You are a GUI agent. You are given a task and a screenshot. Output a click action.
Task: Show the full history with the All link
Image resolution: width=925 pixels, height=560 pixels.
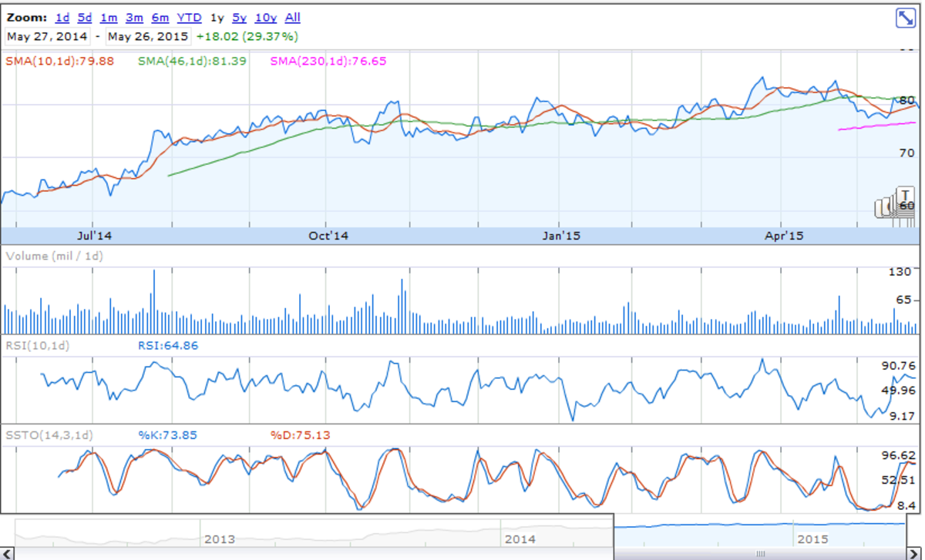[293, 18]
